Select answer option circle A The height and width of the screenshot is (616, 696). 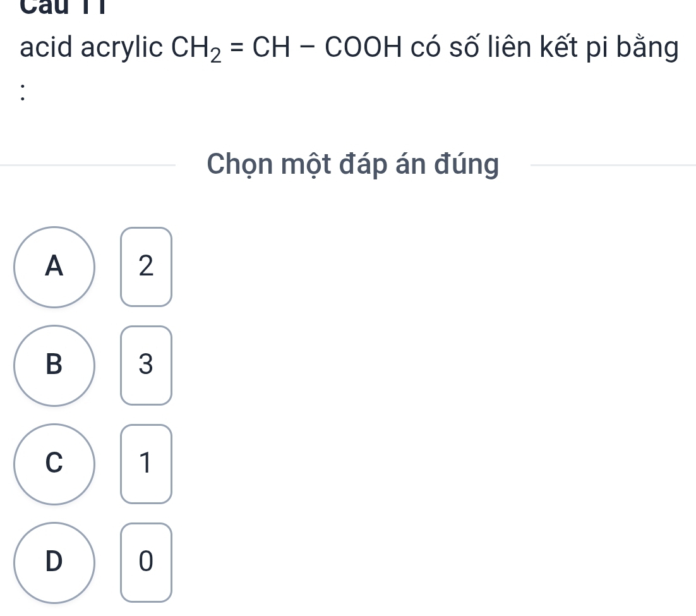(x=55, y=267)
